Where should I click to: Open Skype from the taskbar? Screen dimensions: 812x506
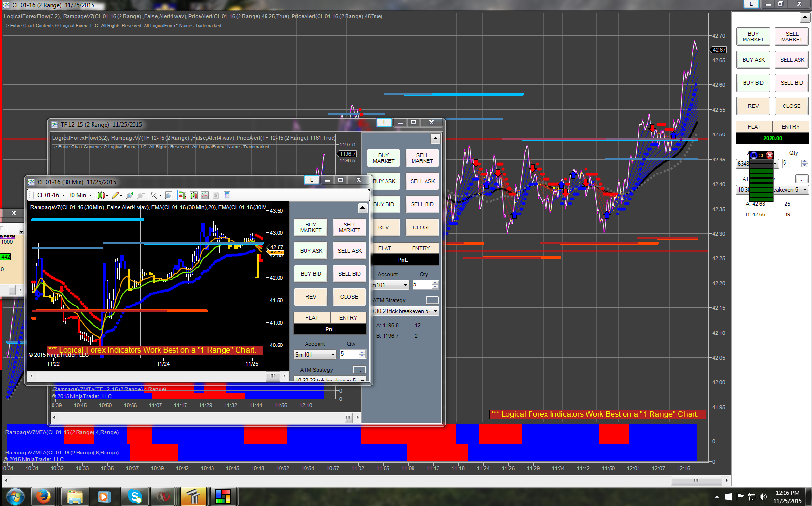coord(135,496)
